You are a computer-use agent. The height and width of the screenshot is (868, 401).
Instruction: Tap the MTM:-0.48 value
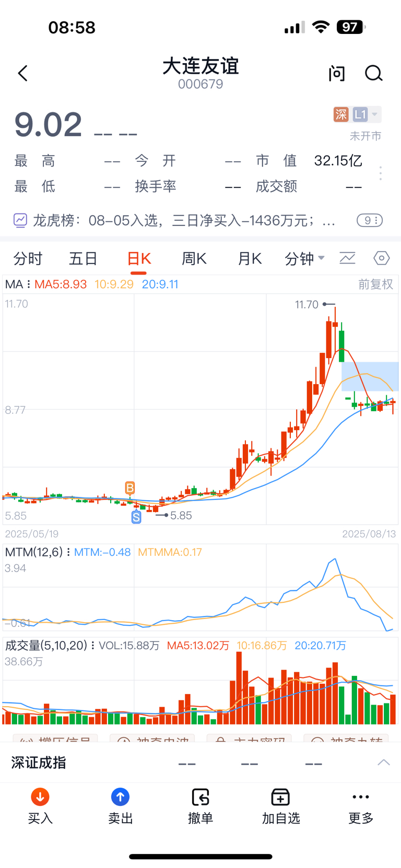(102, 552)
